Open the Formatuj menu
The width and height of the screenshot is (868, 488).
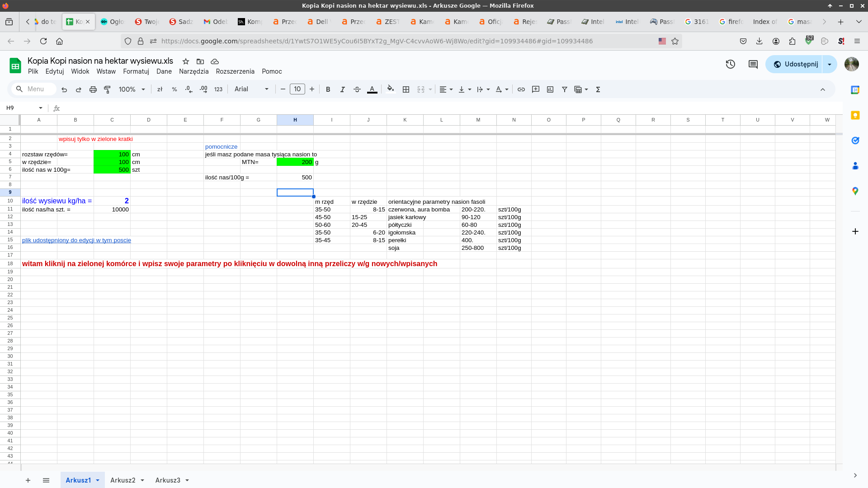pyautogui.click(x=136, y=71)
